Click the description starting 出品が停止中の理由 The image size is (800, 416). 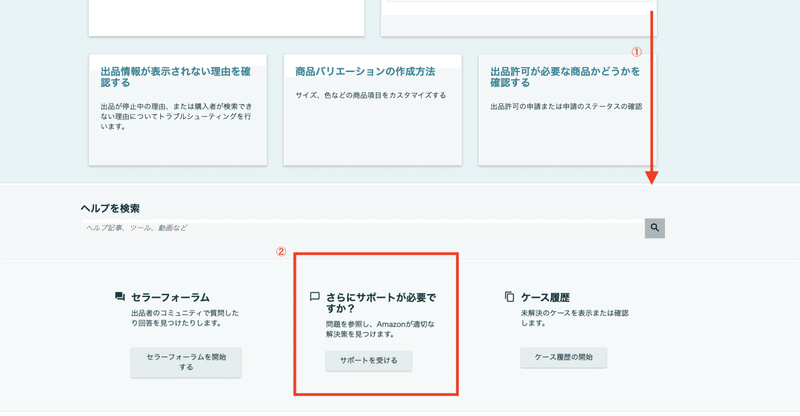click(177, 116)
